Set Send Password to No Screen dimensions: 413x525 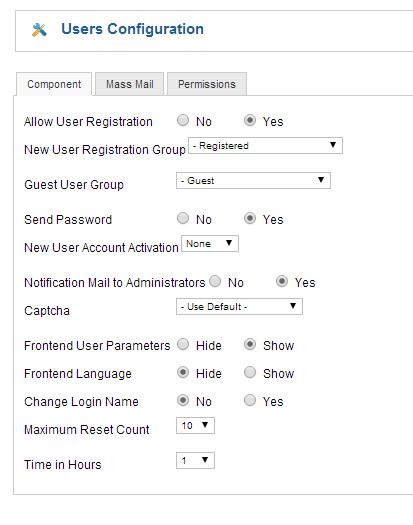pos(183,219)
